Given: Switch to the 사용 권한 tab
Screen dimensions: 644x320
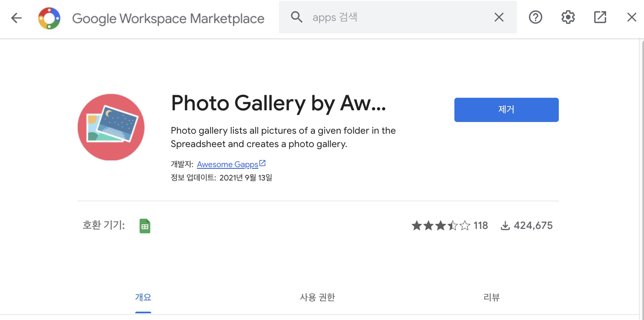Looking at the screenshot, I should tap(317, 297).
